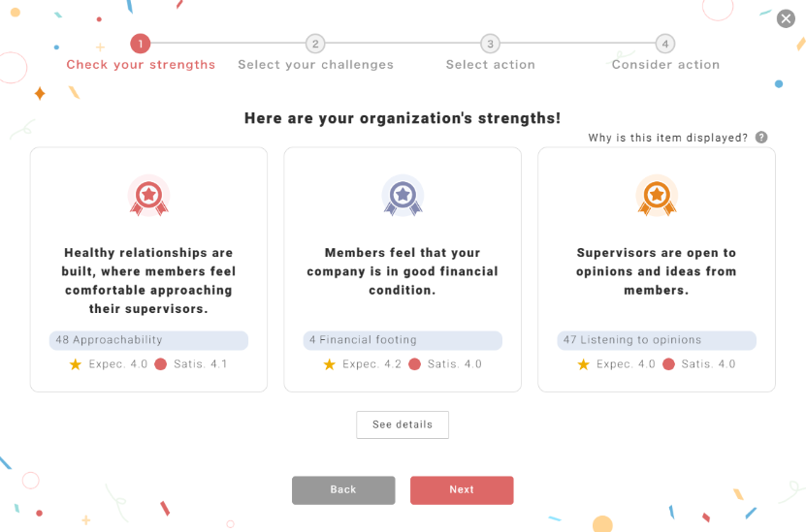Click the question mark help icon

click(x=761, y=138)
